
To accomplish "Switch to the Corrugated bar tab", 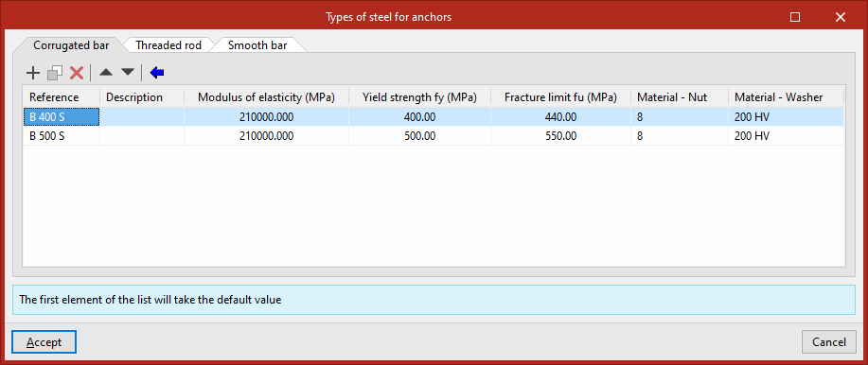I will point(71,45).
